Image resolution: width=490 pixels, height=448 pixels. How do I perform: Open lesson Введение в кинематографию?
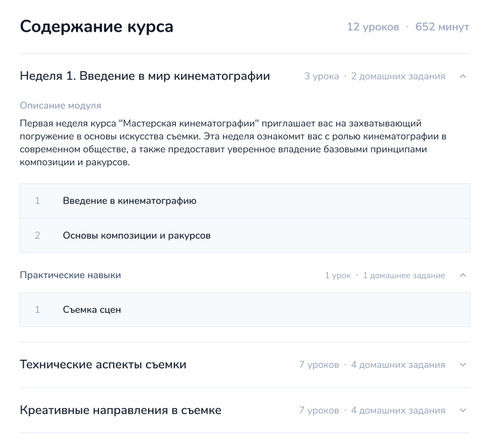(245, 201)
